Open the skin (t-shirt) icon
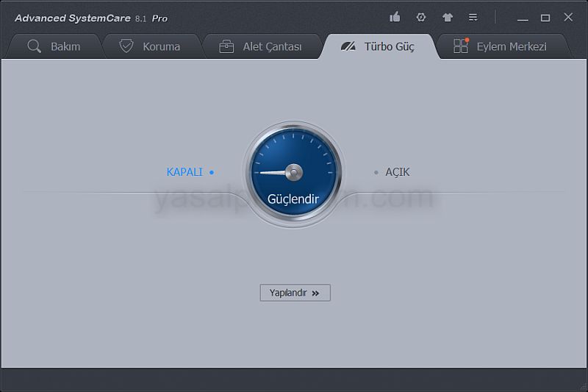The height and width of the screenshot is (392, 588). (448, 17)
